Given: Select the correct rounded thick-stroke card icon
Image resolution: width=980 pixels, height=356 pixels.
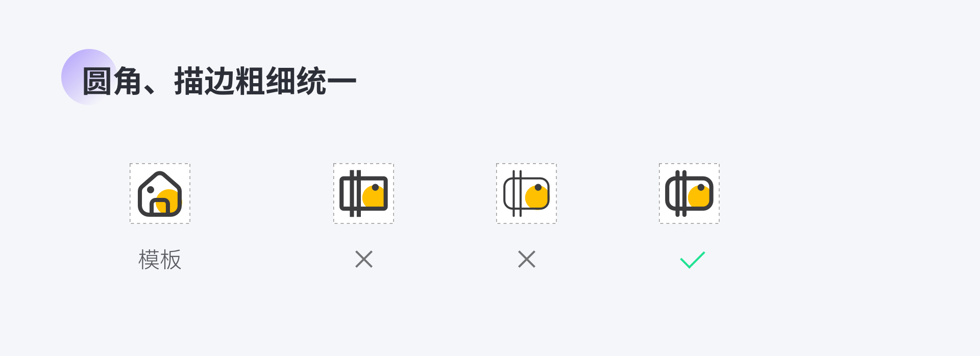Looking at the screenshot, I should click(x=689, y=194).
